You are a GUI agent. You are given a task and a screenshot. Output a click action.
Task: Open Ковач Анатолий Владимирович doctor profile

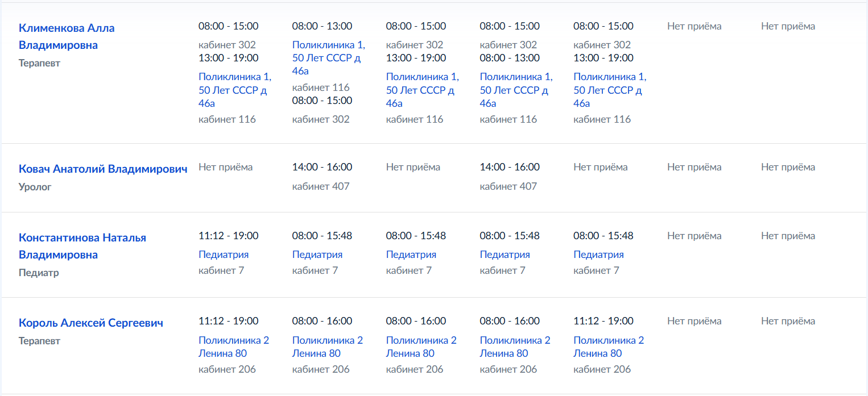click(x=103, y=169)
